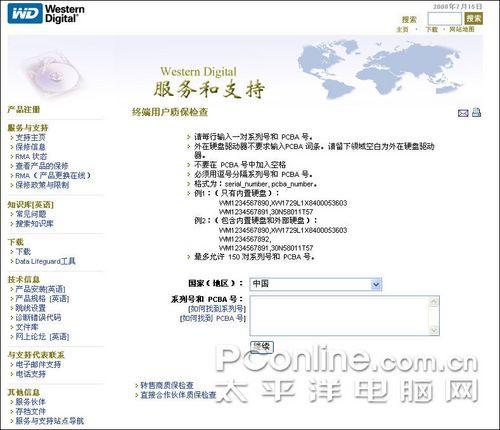
Task: Click the serial and PCBA number text area
Action: 344,316
